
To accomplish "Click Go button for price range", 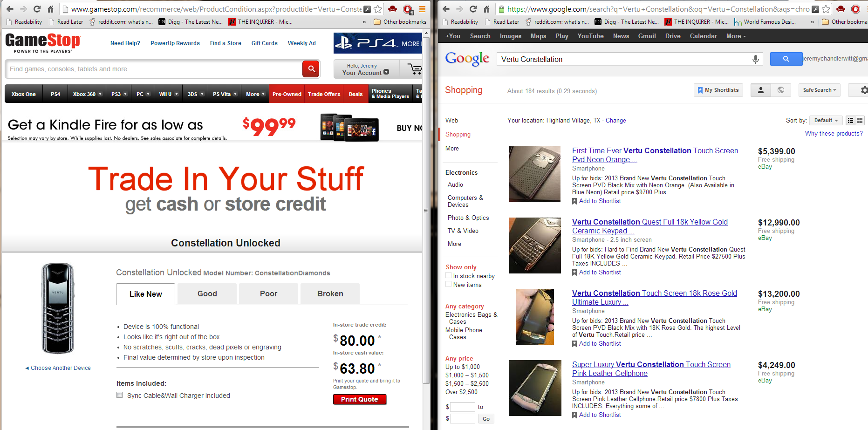I will click(x=485, y=418).
